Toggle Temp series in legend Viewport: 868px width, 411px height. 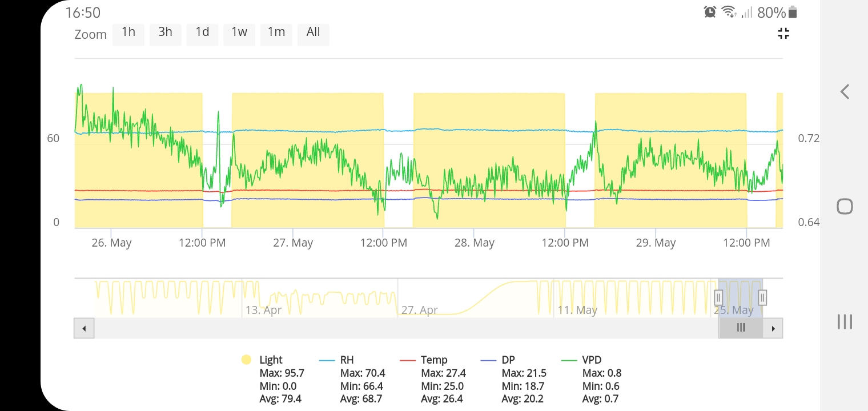coord(424,360)
